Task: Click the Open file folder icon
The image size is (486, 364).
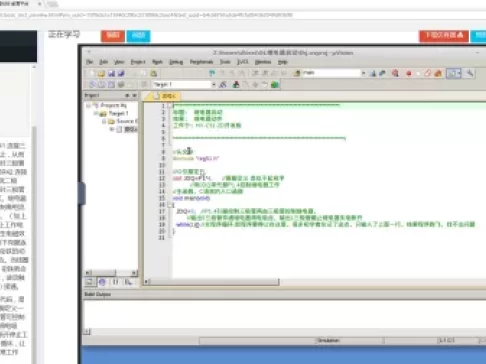Action: pyautogui.click(x=101, y=73)
